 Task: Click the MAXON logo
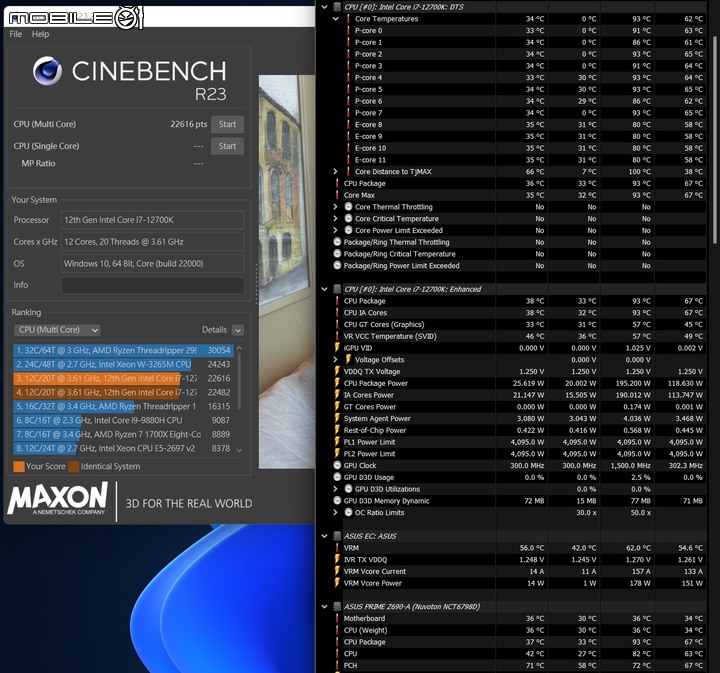(58, 499)
